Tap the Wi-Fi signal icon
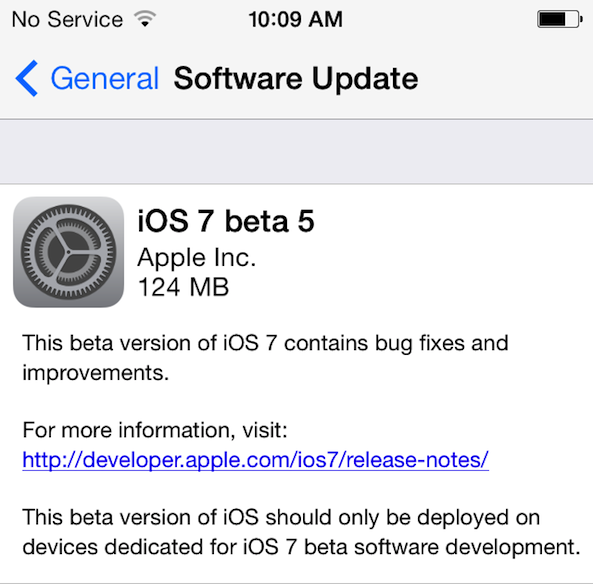 pos(145,19)
